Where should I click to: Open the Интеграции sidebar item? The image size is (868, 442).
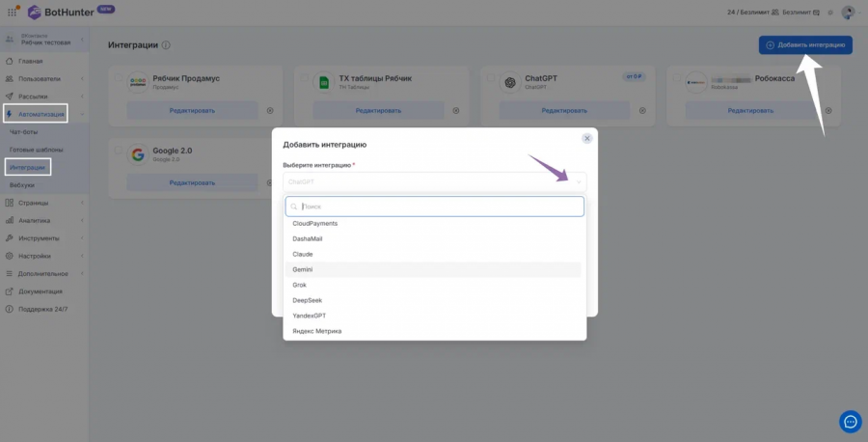pos(27,167)
